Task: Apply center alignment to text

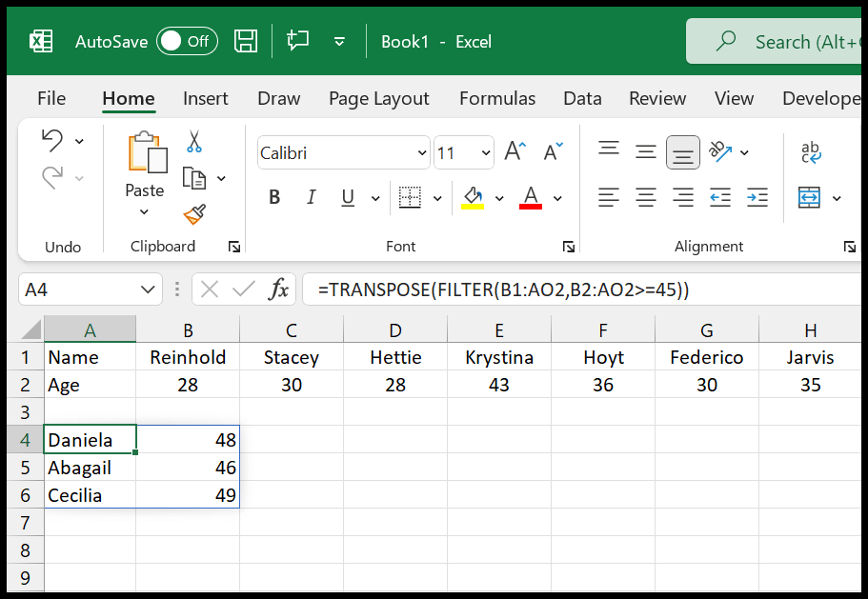Action: (x=645, y=197)
